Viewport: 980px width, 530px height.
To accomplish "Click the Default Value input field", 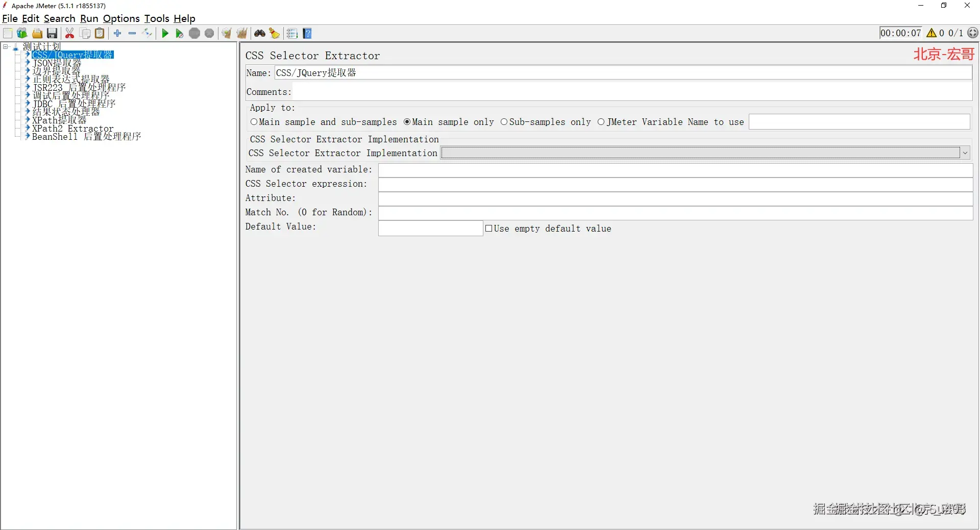I will (430, 228).
